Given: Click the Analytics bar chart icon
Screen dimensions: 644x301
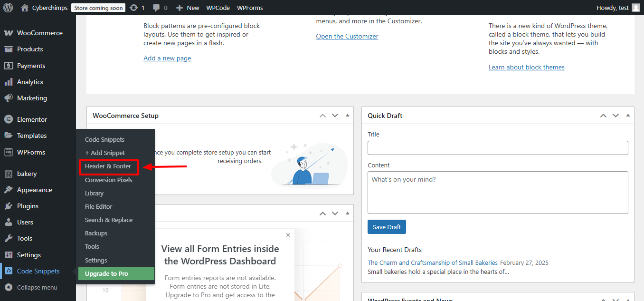Looking at the screenshot, I should pos(8,82).
